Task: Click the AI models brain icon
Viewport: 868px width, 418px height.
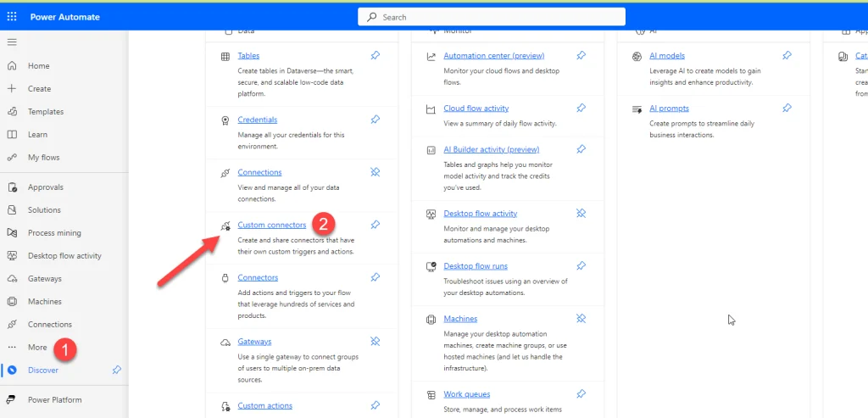Action: [637, 57]
